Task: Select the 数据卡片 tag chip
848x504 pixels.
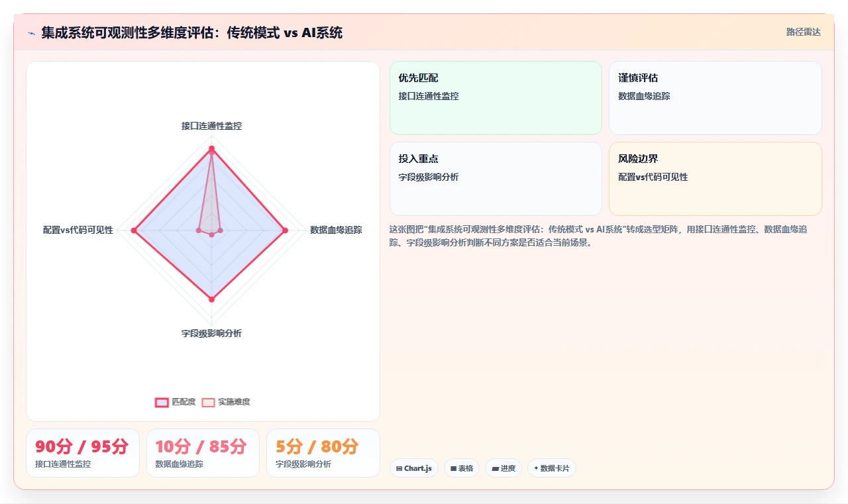Action: tap(552, 468)
